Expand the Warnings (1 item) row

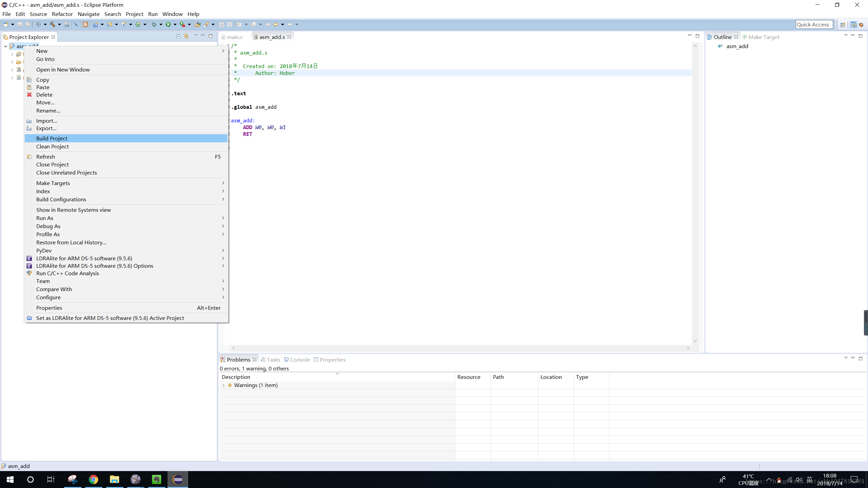pyautogui.click(x=223, y=385)
